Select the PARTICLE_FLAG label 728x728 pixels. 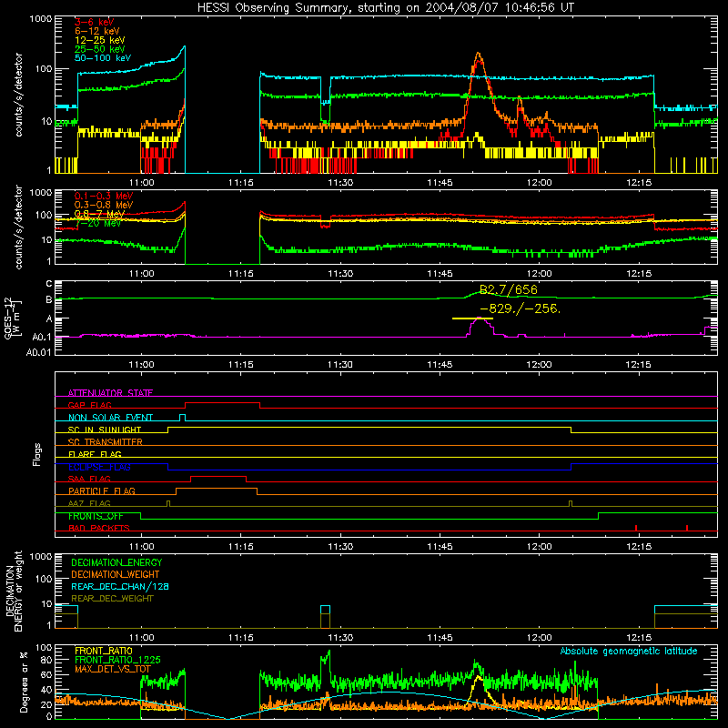pos(102,490)
